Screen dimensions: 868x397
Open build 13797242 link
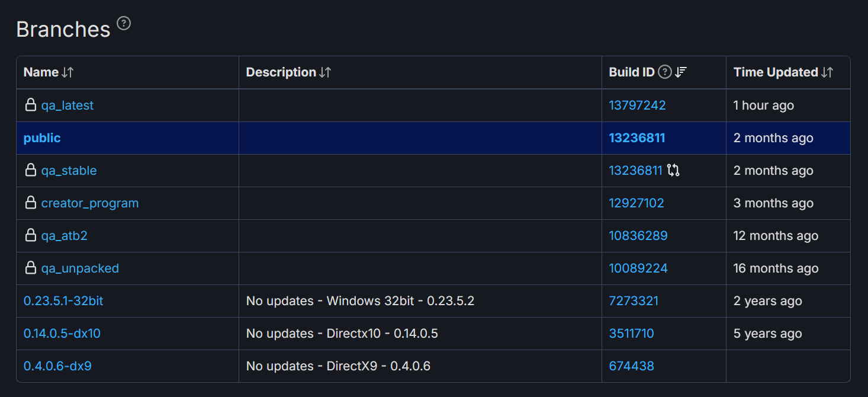tap(637, 105)
